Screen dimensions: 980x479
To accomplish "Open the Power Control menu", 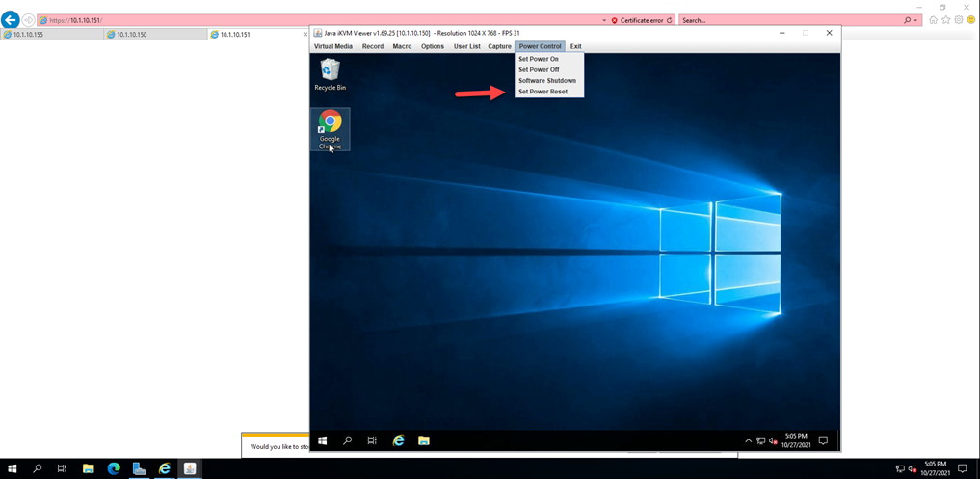I will (540, 46).
